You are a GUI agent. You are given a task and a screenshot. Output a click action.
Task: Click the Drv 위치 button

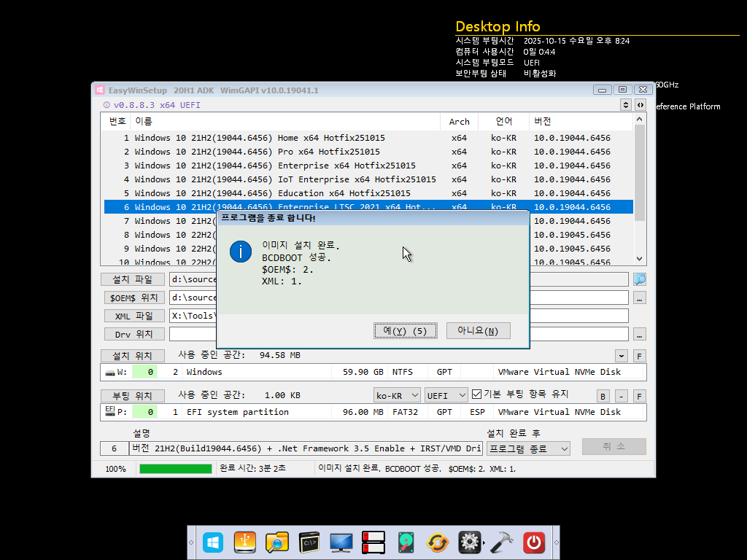[x=134, y=334]
